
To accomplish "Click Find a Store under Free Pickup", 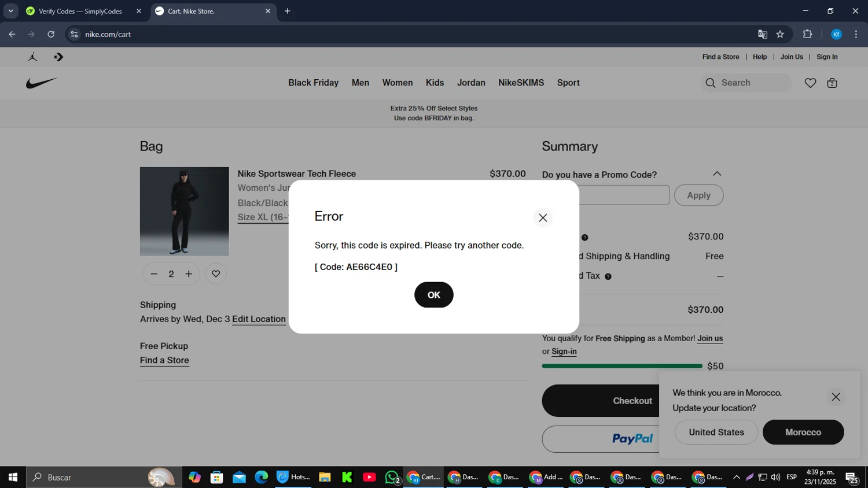I will point(164,360).
